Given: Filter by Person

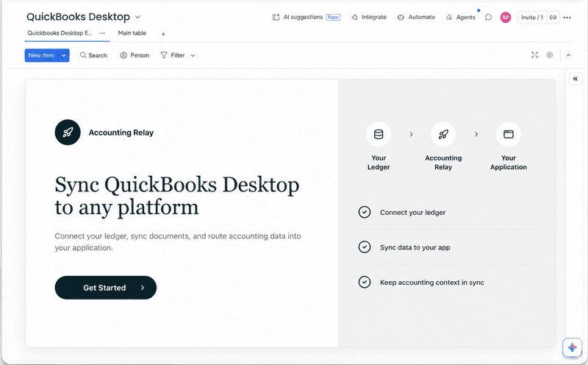Looking at the screenshot, I should pyautogui.click(x=135, y=55).
